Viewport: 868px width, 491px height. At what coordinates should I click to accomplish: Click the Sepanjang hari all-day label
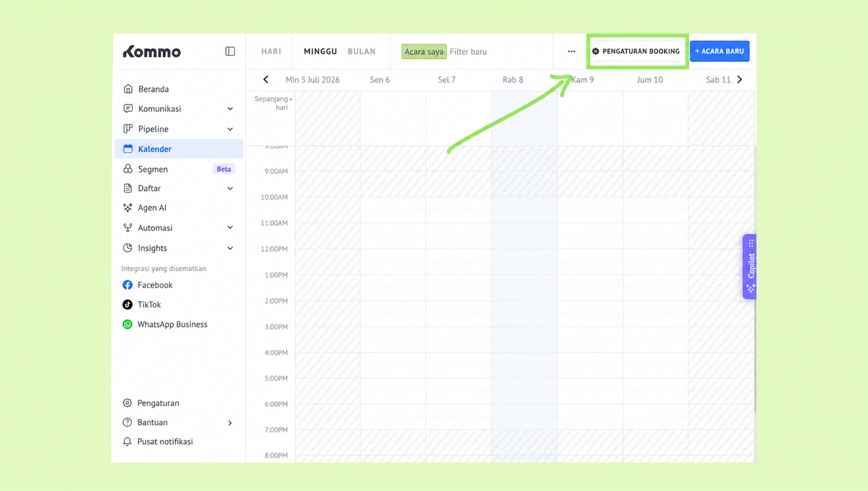coord(271,103)
